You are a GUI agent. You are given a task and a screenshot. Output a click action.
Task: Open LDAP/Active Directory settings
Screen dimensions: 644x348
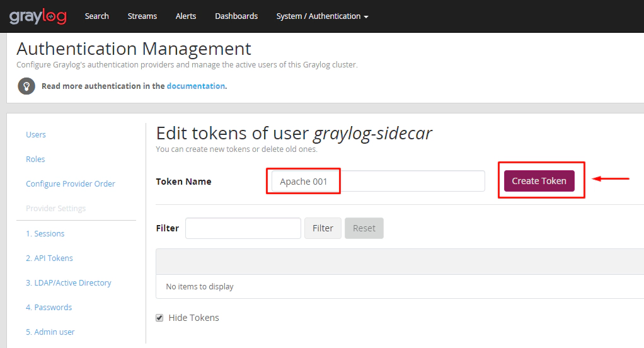point(69,282)
